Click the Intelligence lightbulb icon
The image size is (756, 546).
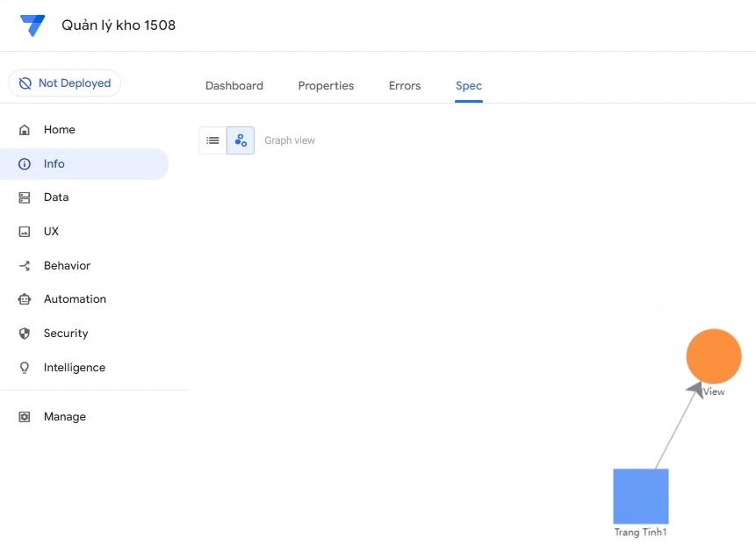coord(24,368)
